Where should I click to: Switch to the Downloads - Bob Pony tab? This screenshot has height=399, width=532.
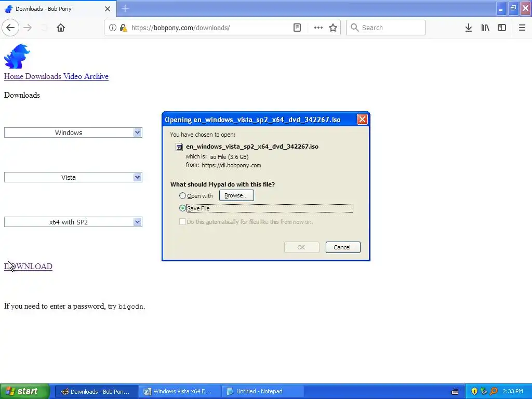58,9
